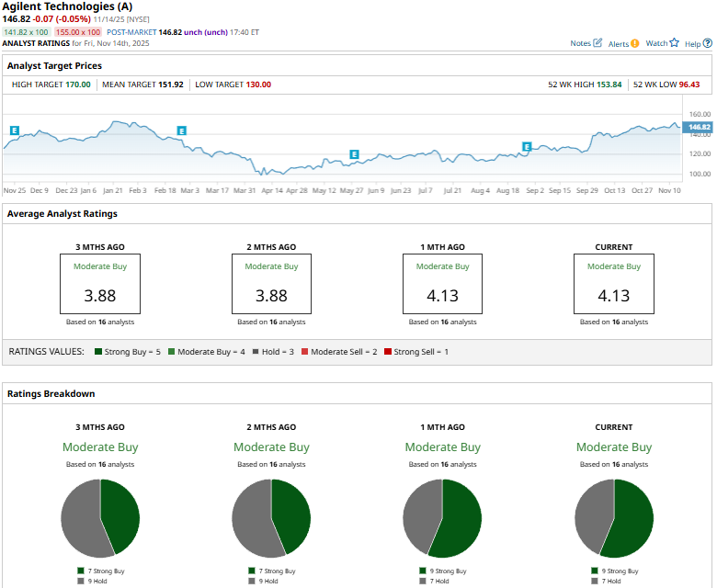Open the Notes edit icon
Screen dimensions: 717x588
[598, 42]
